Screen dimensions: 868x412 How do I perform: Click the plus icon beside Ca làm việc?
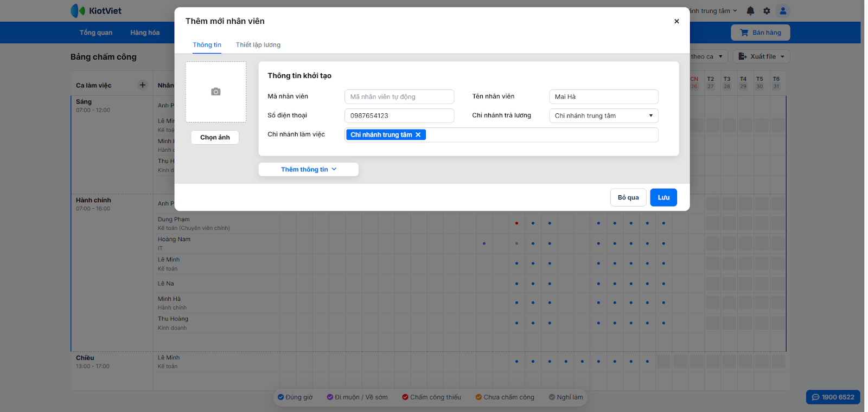(x=143, y=85)
